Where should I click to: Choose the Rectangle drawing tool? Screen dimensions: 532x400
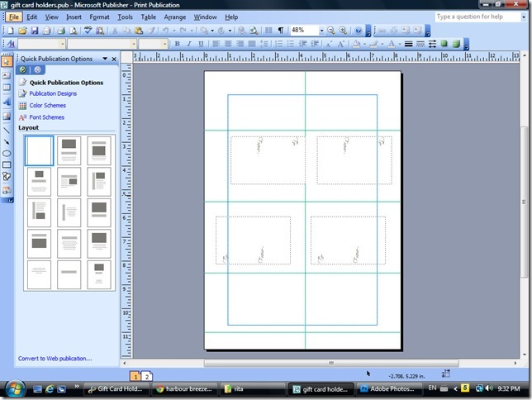tap(7, 165)
